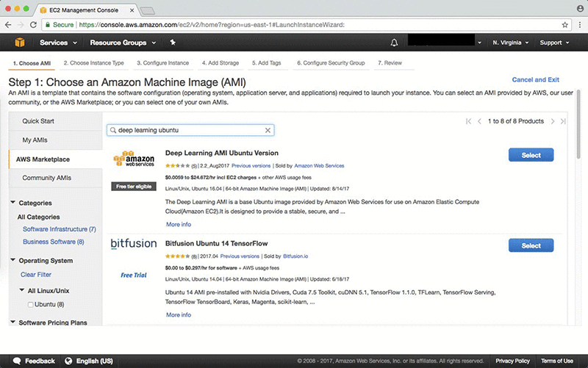
Task: Click the AWS cube logo icon
Action: point(20,43)
